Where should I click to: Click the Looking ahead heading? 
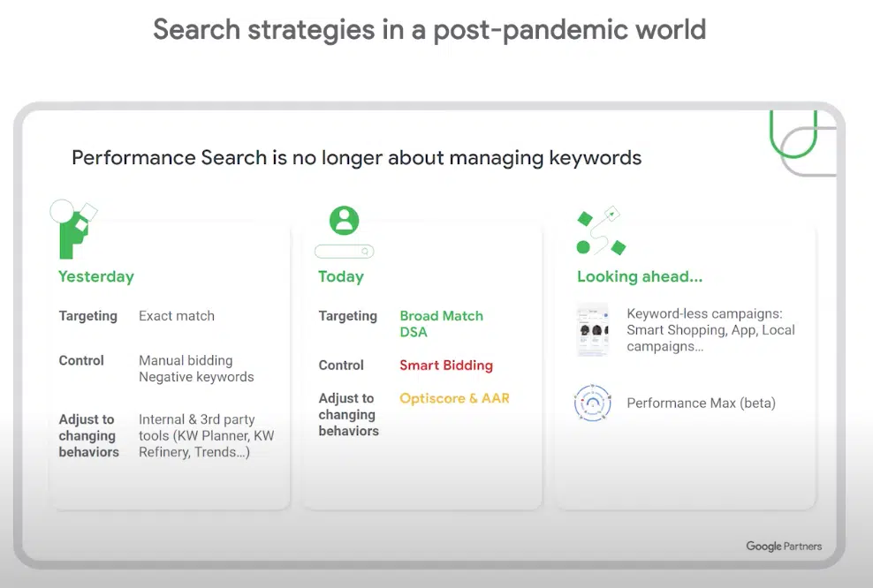pos(640,276)
